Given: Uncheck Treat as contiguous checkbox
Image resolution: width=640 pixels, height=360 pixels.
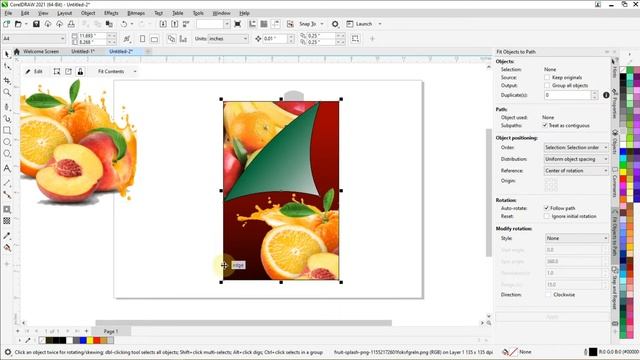Looking at the screenshot, I should [545, 125].
